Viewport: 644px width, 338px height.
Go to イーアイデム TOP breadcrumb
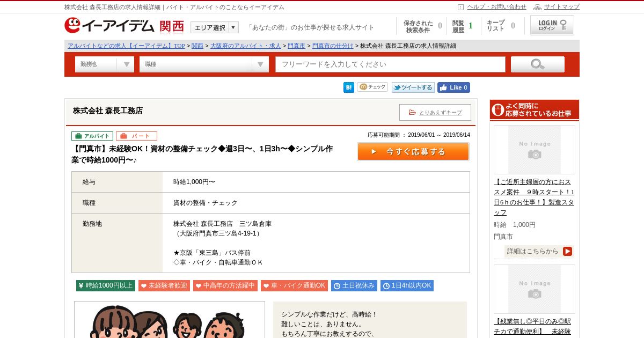pos(126,46)
